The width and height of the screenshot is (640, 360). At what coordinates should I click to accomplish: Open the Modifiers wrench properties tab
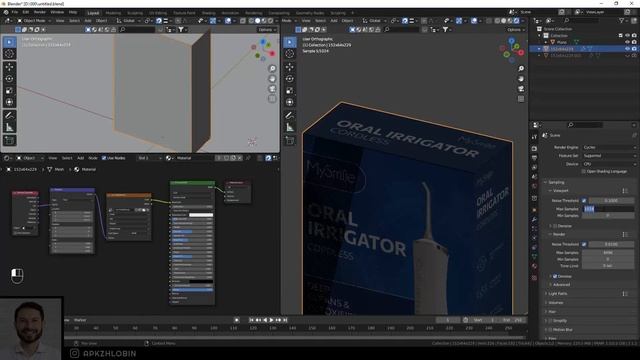534,220
